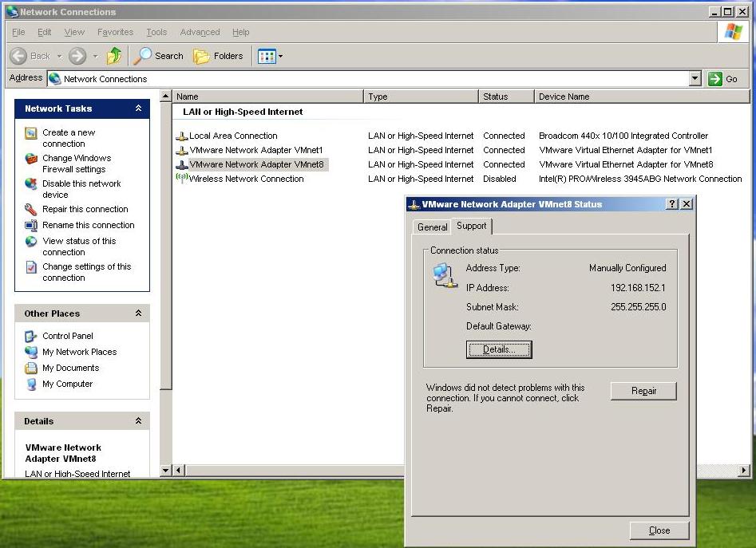Click Change Windows Firewall settings icon
The height and width of the screenshot is (548, 756).
[x=31, y=159]
